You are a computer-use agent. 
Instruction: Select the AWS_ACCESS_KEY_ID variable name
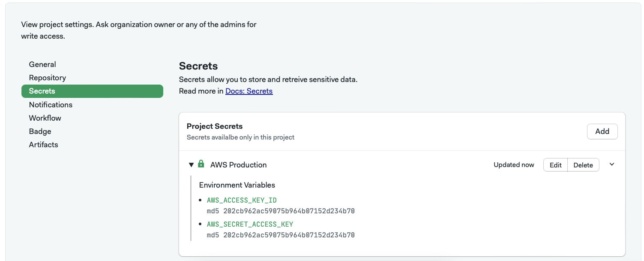click(242, 200)
